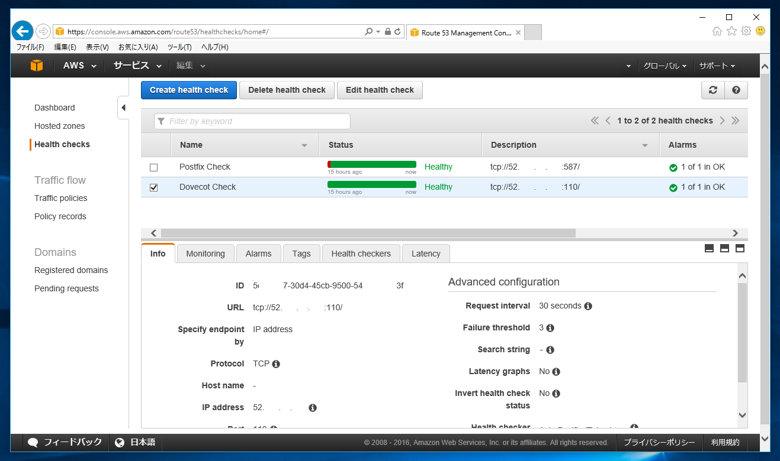Click the Edit health check button
Image resolution: width=780 pixels, height=461 pixels.
(380, 90)
